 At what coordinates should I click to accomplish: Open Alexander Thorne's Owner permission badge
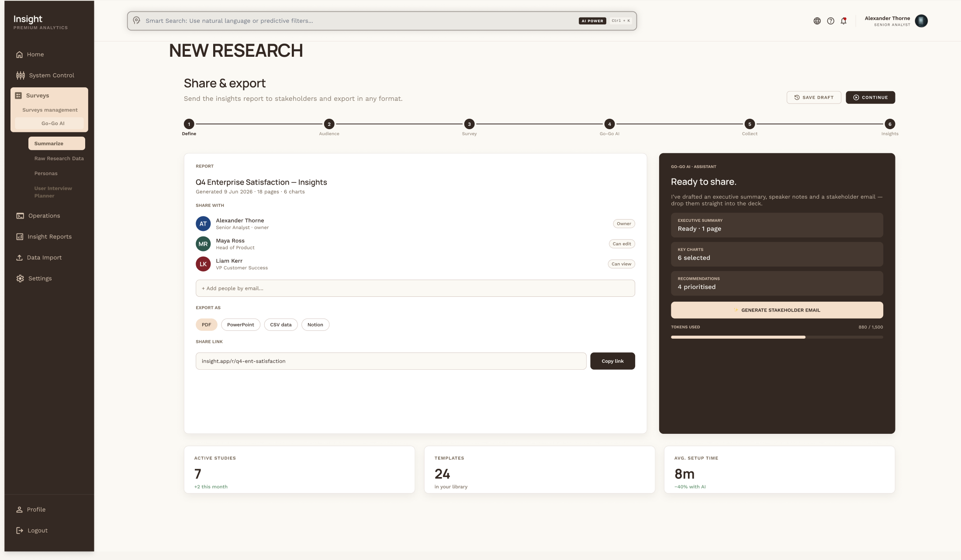point(624,224)
